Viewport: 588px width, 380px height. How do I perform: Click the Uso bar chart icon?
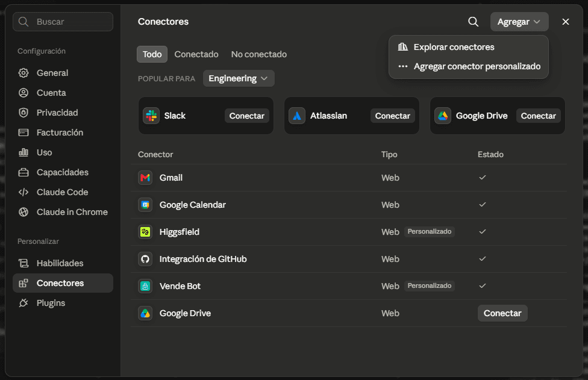(23, 152)
